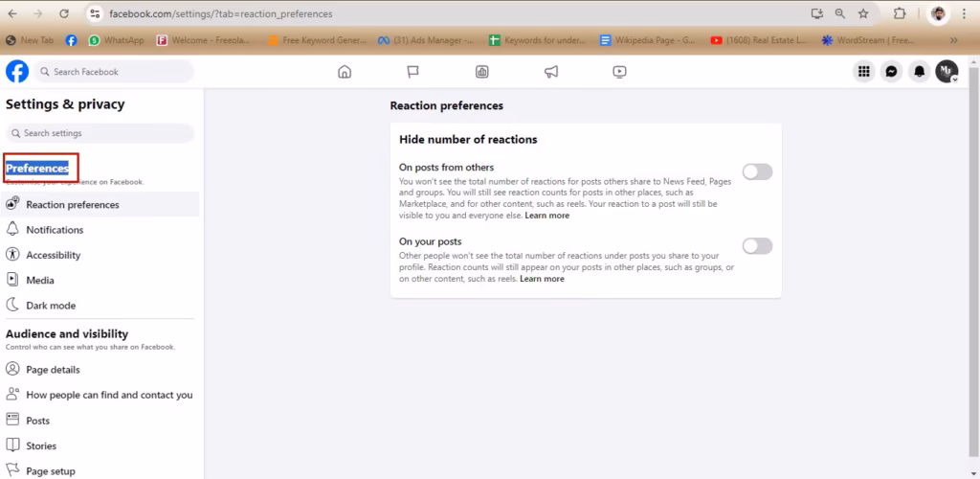Open the Keywords for under... bookmark

point(538,40)
